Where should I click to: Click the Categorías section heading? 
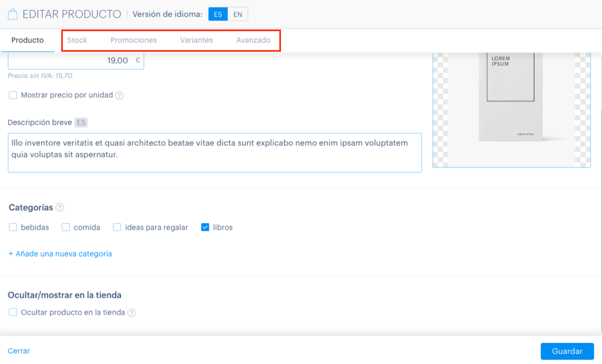tap(31, 207)
